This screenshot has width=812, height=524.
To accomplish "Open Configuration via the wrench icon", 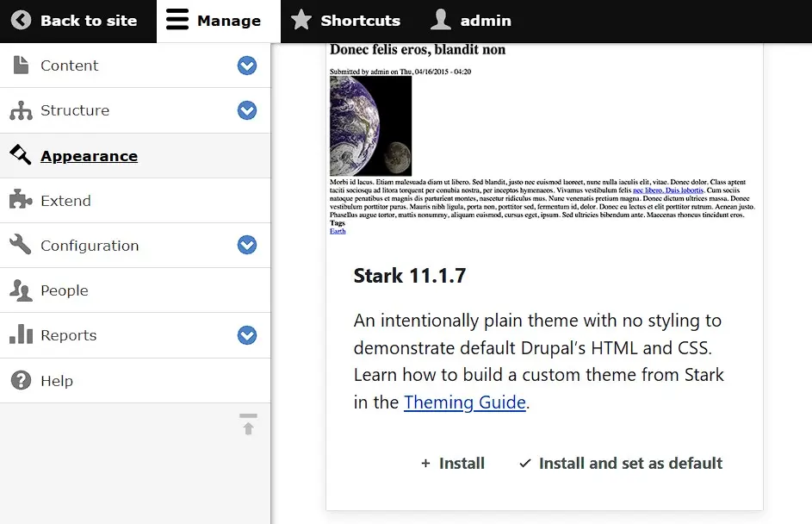I will pyautogui.click(x=18, y=245).
